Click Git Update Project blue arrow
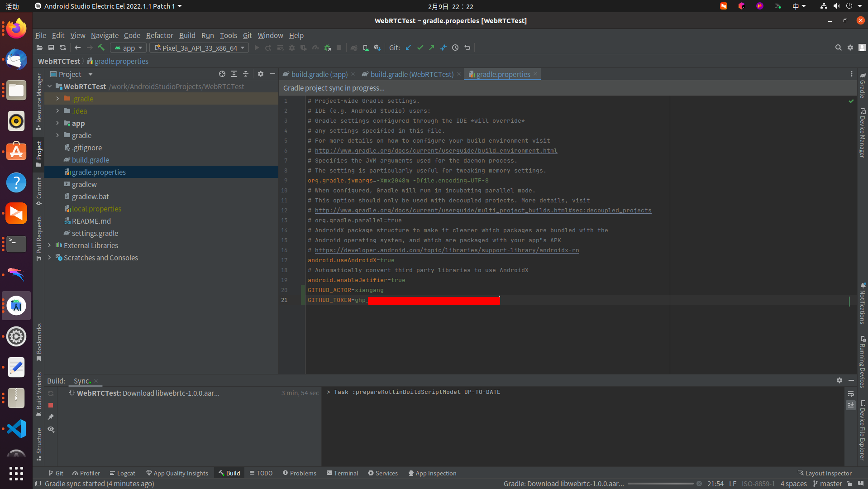 tap(408, 48)
